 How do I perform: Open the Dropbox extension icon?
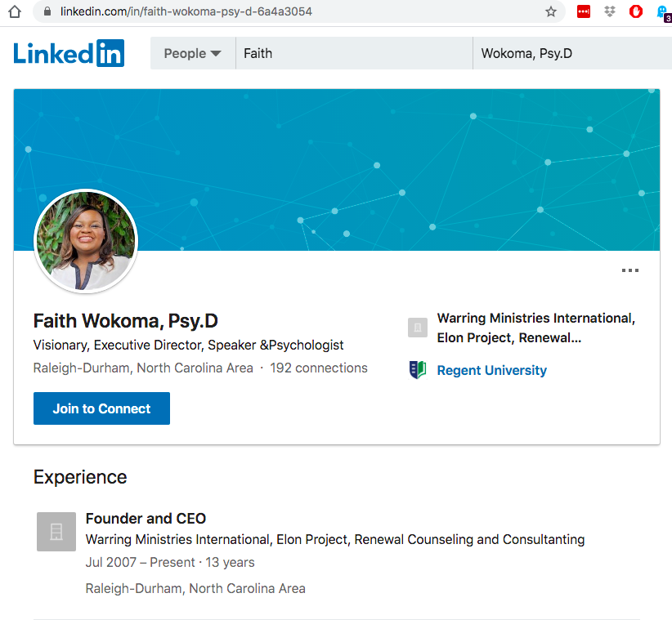pos(610,11)
